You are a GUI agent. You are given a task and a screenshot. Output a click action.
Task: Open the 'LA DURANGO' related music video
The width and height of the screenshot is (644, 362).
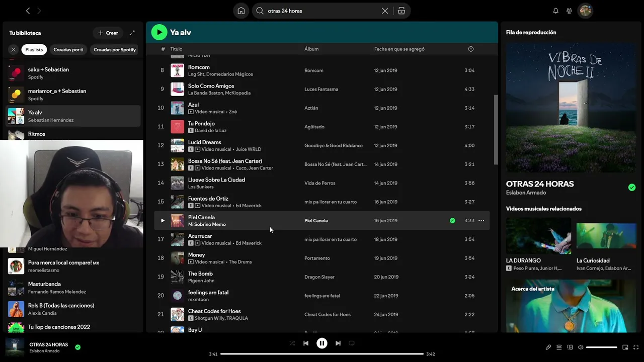pos(538,244)
